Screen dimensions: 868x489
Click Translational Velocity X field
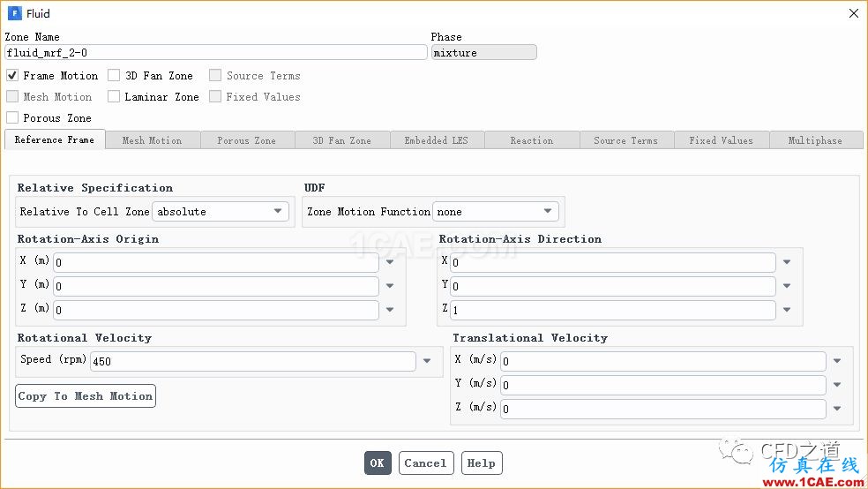pyautogui.click(x=663, y=362)
